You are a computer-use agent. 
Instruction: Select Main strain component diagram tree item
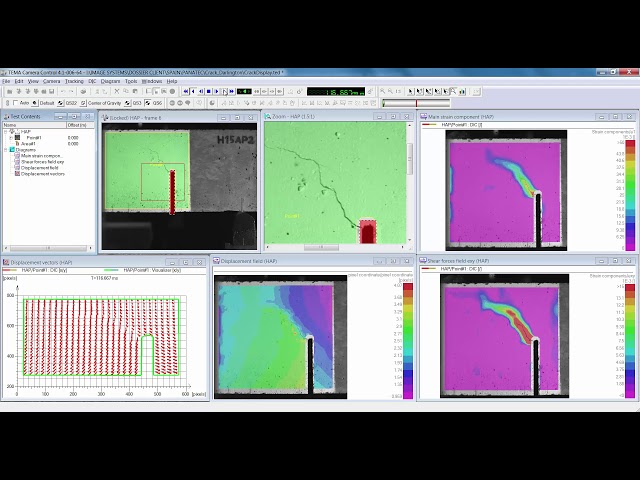point(41,156)
